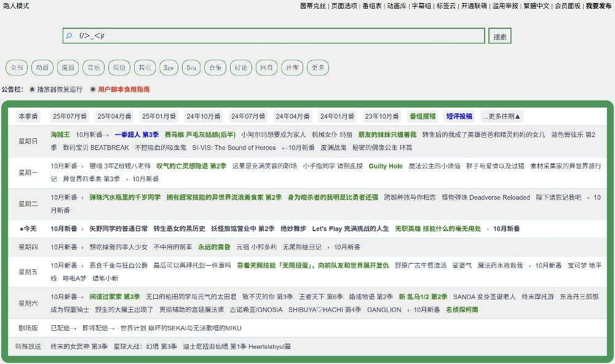
Task: Filter by the 漫画 category pill
Action: (68, 68)
